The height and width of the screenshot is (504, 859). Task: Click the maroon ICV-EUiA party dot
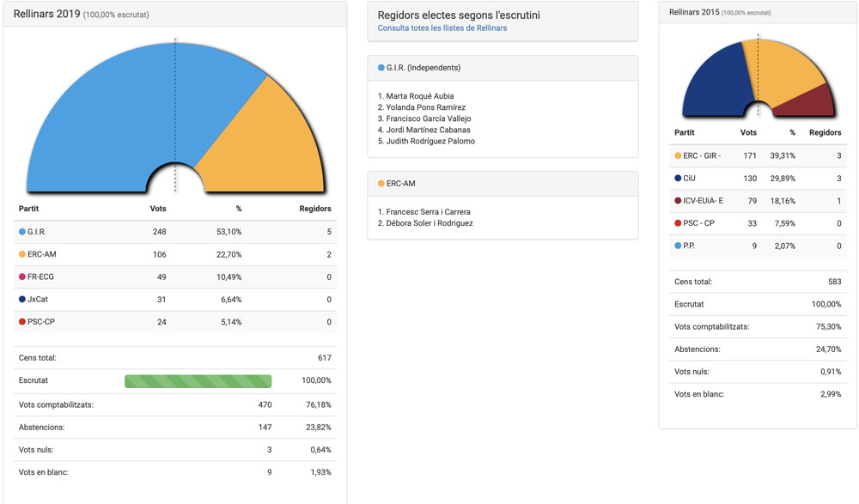678,201
